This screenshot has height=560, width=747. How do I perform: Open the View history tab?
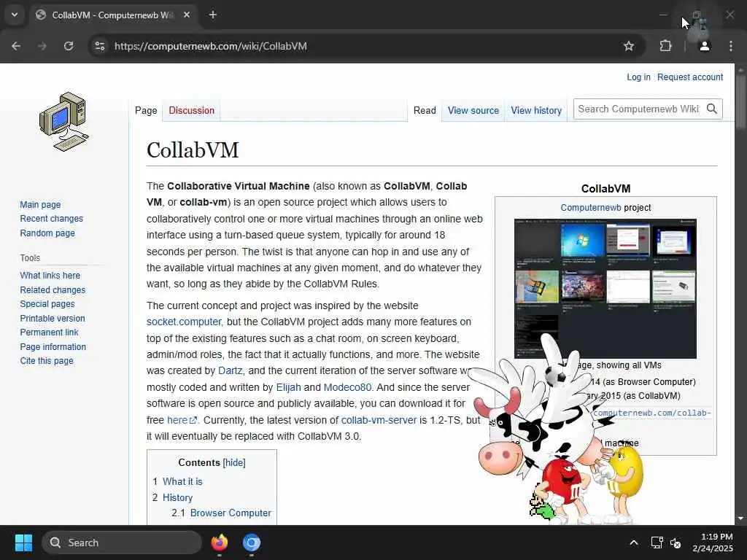pos(536,111)
